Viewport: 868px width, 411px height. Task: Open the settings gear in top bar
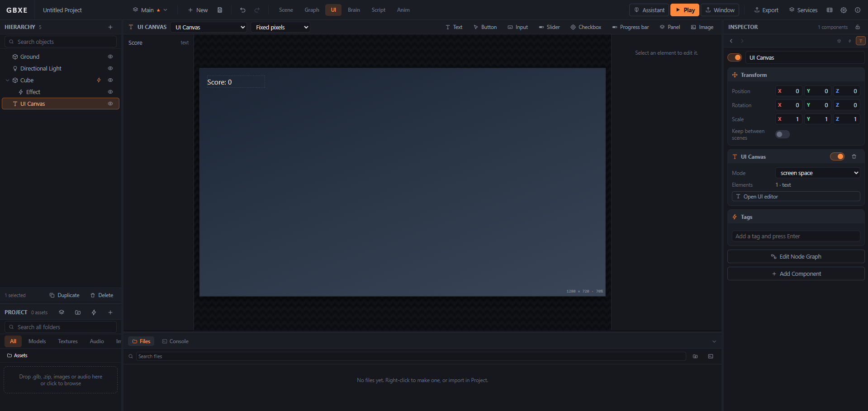[x=844, y=10]
